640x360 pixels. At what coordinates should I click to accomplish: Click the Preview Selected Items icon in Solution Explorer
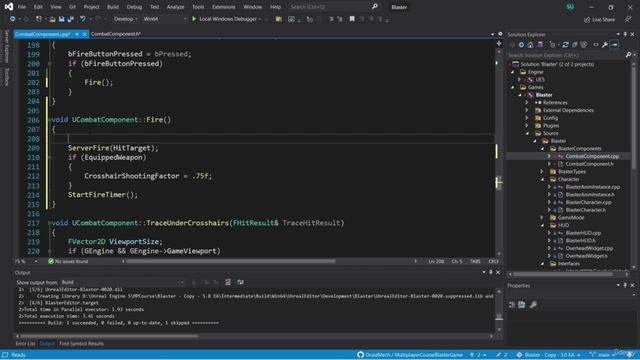[615, 45]
